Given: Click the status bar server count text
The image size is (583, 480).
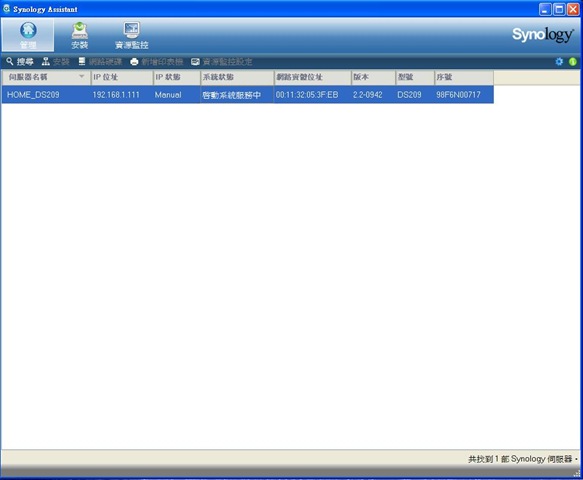Looking at the screenshot, I should point(522,459).
